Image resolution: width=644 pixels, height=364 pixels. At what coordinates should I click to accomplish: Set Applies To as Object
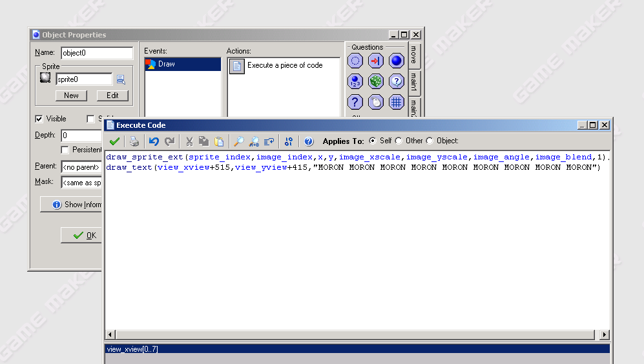pos(430,141)
